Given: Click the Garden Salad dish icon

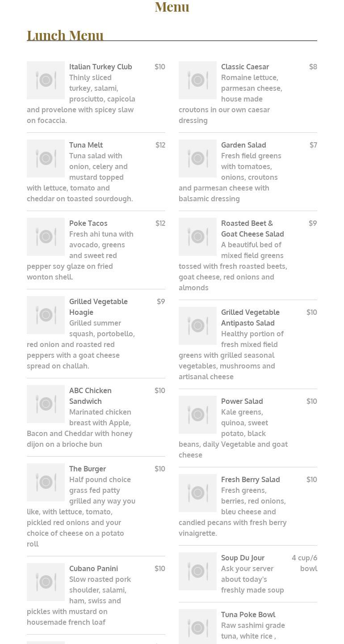Looking at the screenshot, I should point(197,158).
